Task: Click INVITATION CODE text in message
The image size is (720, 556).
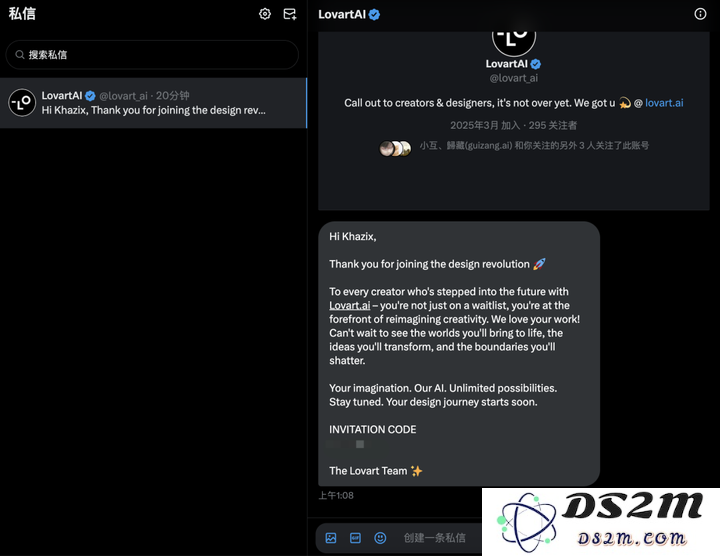Action: coord(372,429)
